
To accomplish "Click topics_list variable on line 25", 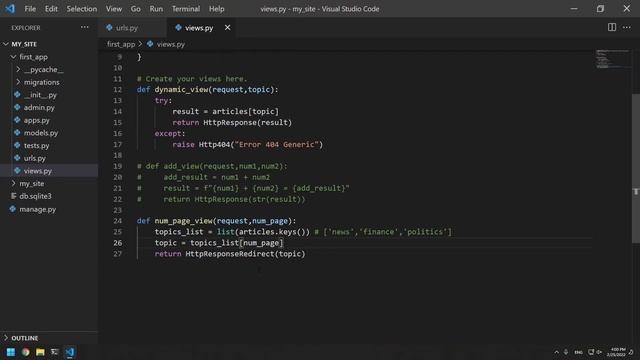I will click(x=179, y=231).
